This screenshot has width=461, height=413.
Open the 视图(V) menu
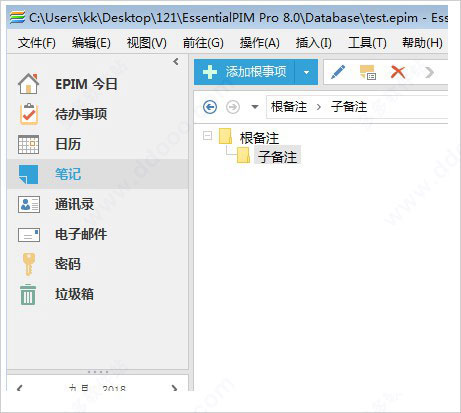(x=146, y=43)
